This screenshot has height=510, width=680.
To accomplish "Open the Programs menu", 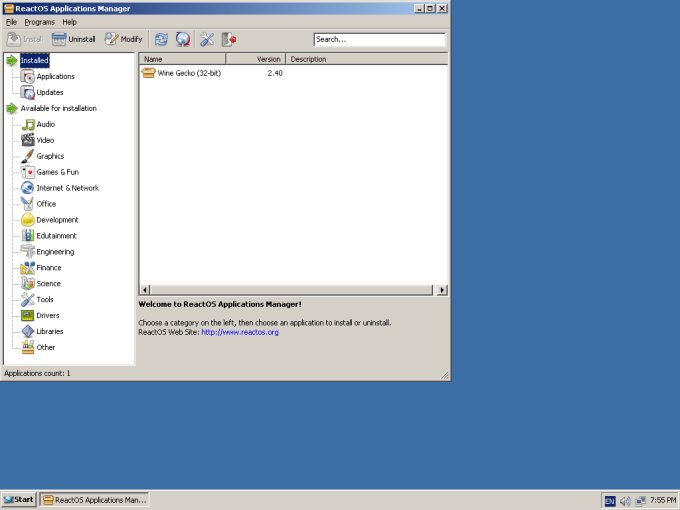I will 40,22.
